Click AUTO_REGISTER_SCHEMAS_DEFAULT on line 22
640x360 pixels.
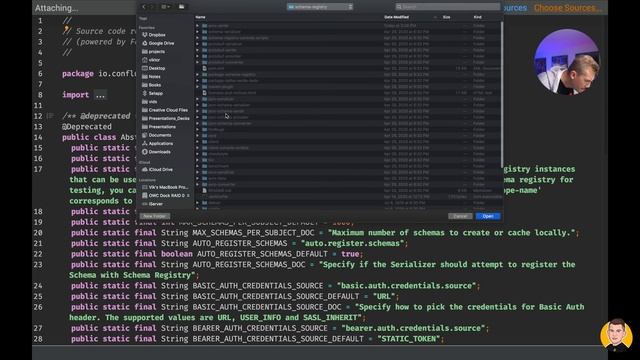click(x=262, y=254)
